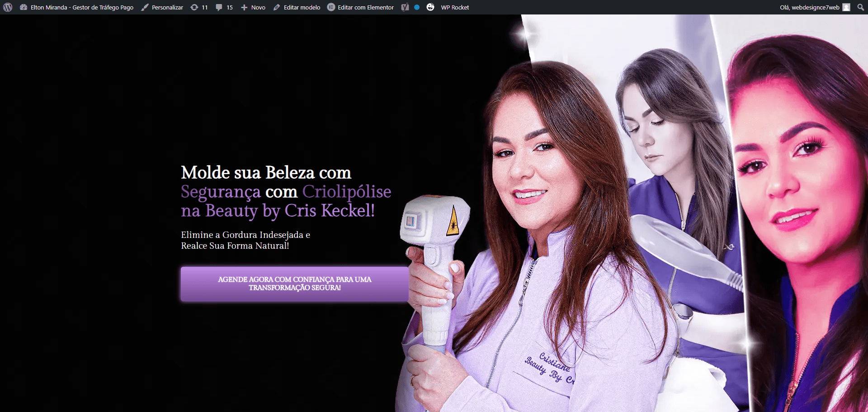Screen dimensions: 868x412
Task: Open site dashboard for Elton Miranda
Action: coord(76,7)
